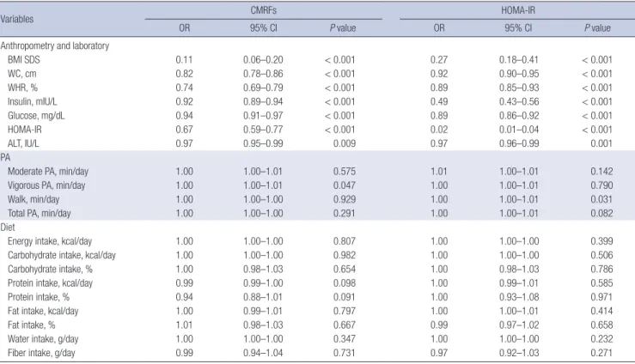Click Water intake, g/day row label
This screenshot has width=635, height=364.
pos(43,339)
